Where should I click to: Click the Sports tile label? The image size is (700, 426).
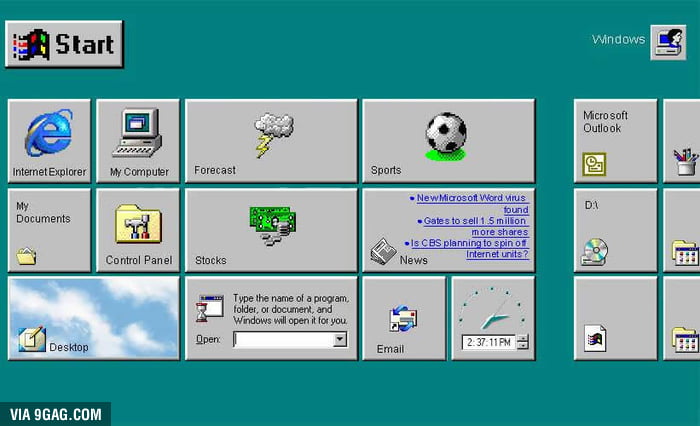[x=386, y=170]
